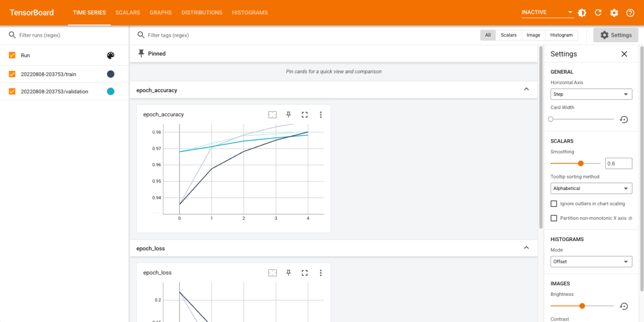Enable Partition non-monotonic X axis
The width and height of the screenshot is (644, 322).
(554, 218)
